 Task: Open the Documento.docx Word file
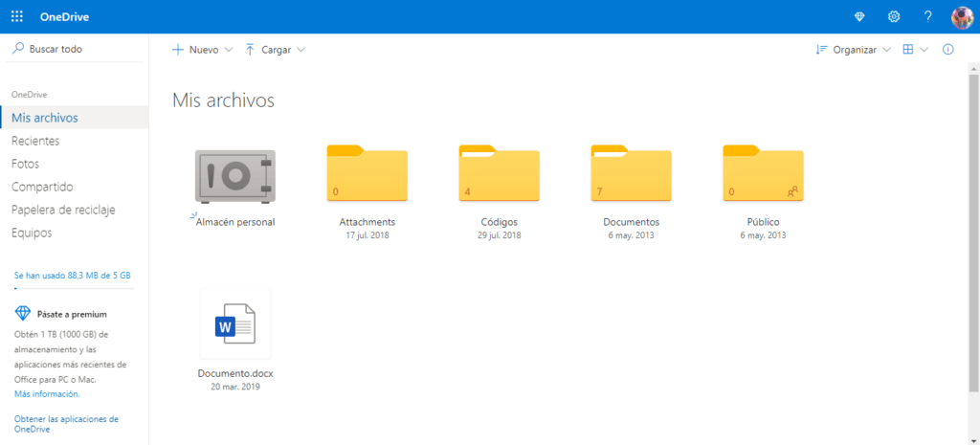[234, 328]
